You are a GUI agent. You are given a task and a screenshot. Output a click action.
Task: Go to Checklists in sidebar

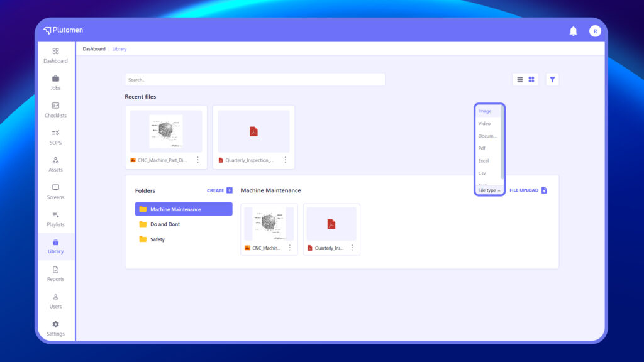pyautogui.click(x=55, y=110)
